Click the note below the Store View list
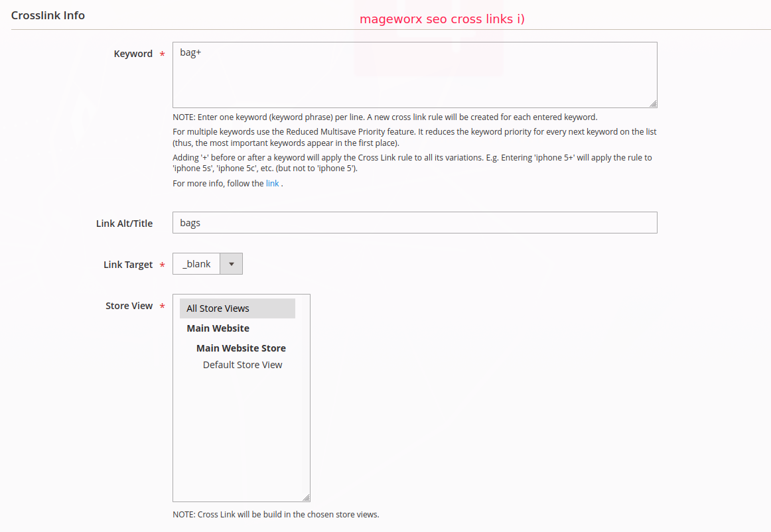 click(275, 515)
